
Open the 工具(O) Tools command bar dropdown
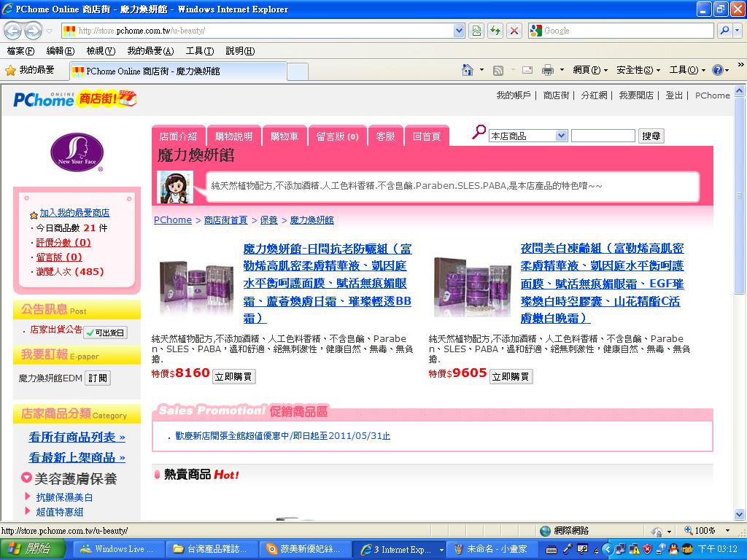pyautogui.click(x=687, y=71)
